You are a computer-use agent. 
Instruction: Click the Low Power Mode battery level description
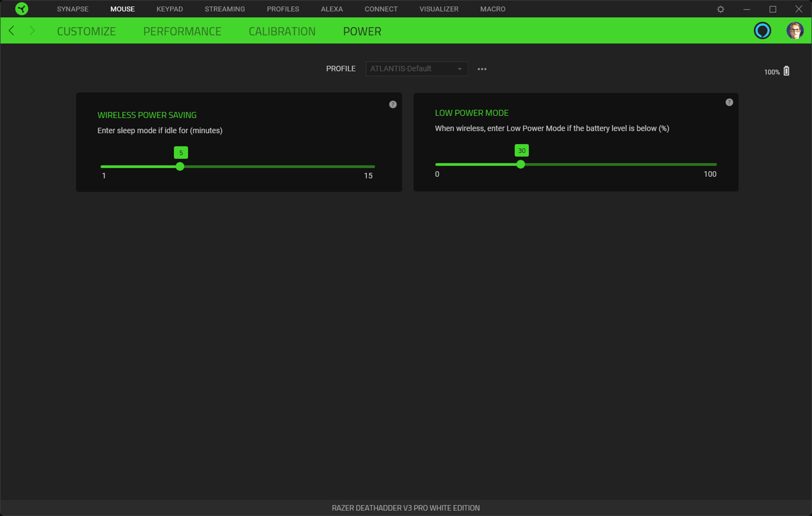(552, 128)
